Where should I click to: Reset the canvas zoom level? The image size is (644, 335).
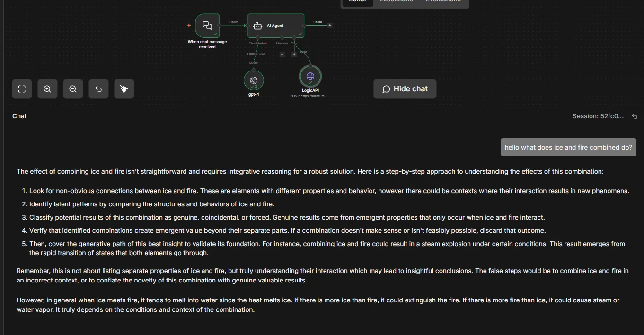[x=98, y=89]
